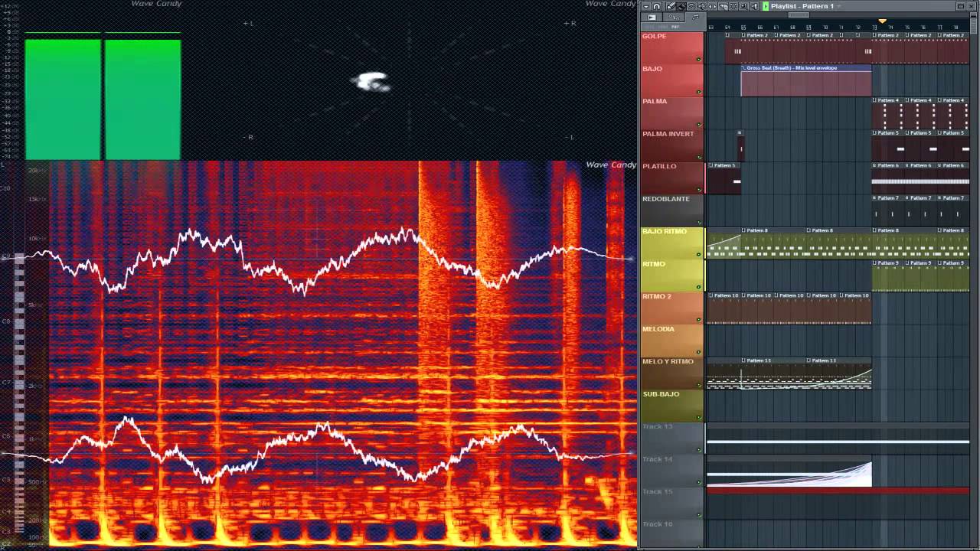Select the Slice tool in Playlist toolbar
The height and width of the screenshot is (551, 980).
click(724, 6)
